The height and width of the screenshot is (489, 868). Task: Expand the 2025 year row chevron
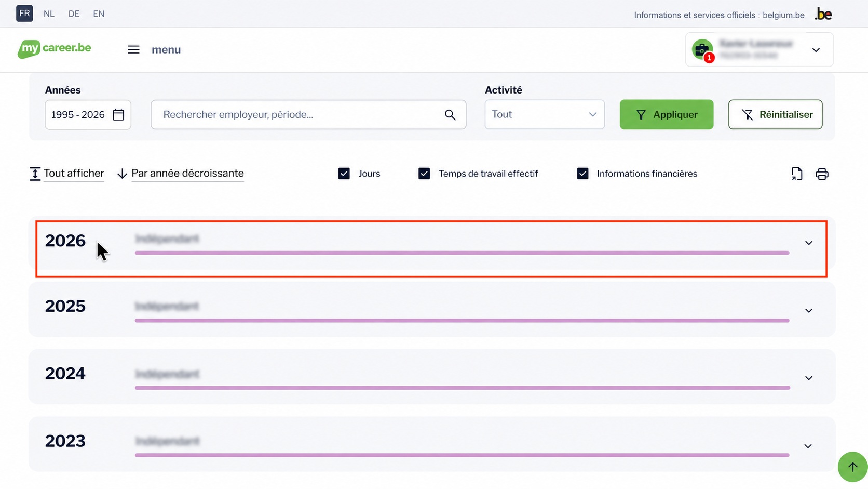coord(809,310)
